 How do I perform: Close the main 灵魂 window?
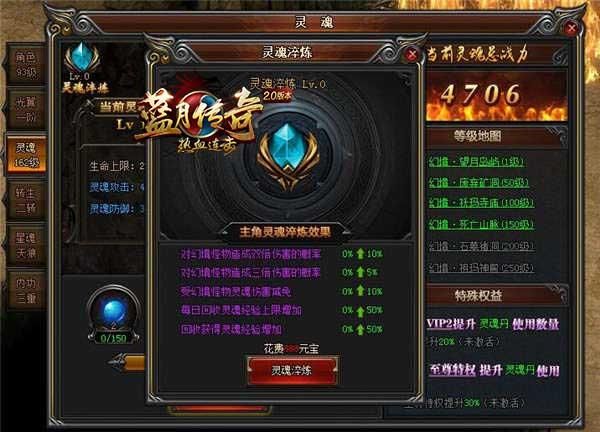point(571,28)
